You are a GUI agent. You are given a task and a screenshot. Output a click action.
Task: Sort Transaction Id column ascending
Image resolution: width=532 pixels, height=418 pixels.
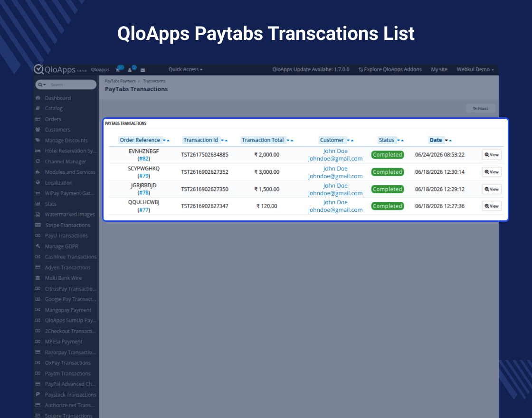pyautogui.click(x=226, y=141)
